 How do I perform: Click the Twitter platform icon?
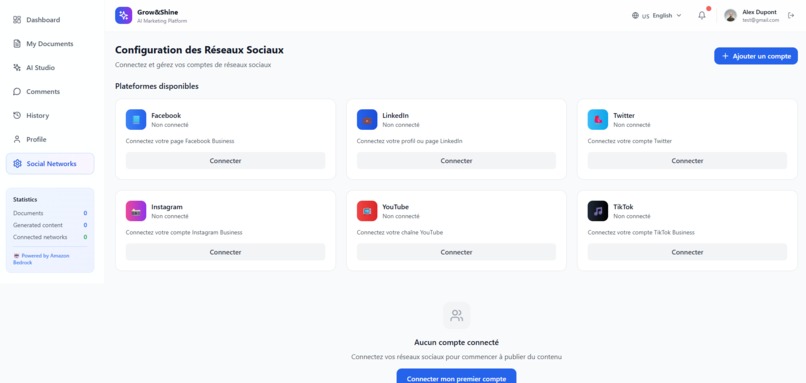pyautogui.click(x=598, y=119)
